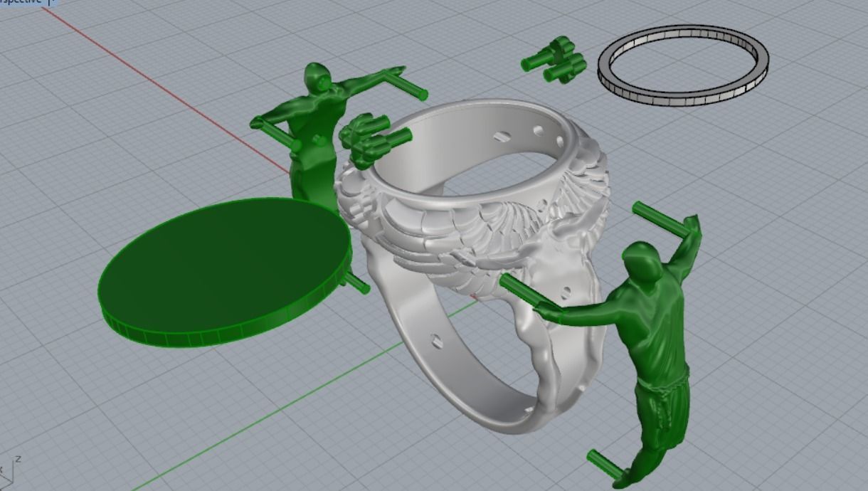Select the flat green oval disc
The image size is (868, 491).
[x=225, y=272]
